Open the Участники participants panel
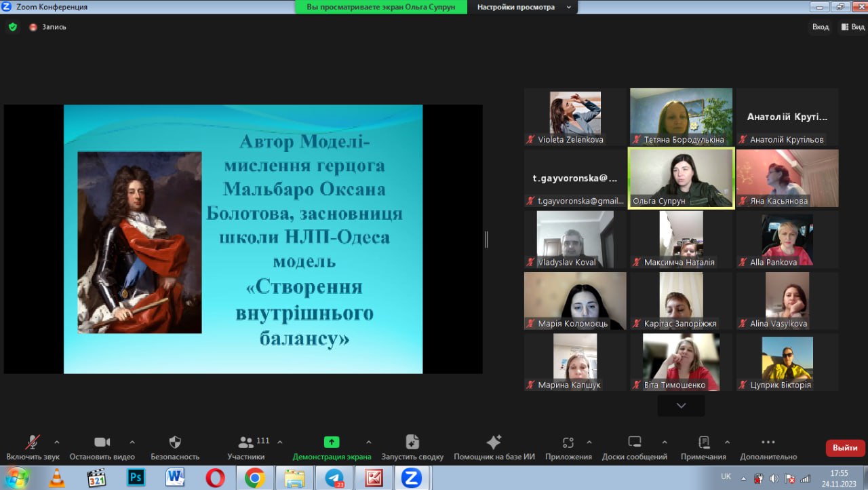 coord(246,442)
